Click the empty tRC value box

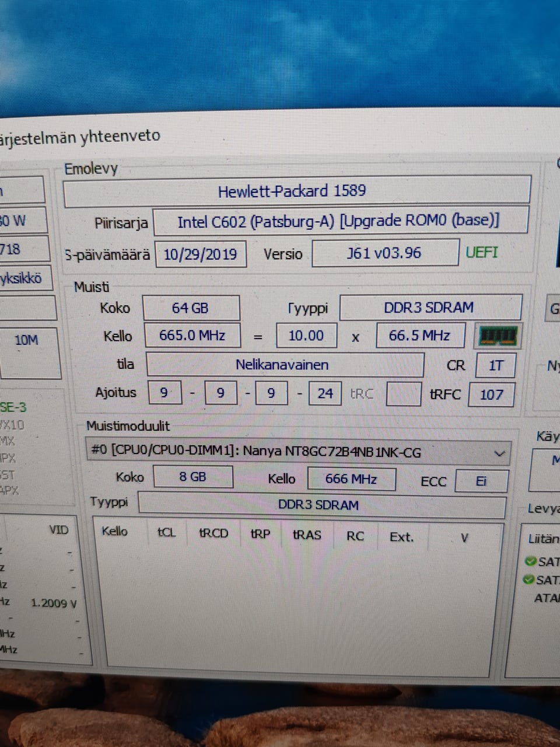404,394
